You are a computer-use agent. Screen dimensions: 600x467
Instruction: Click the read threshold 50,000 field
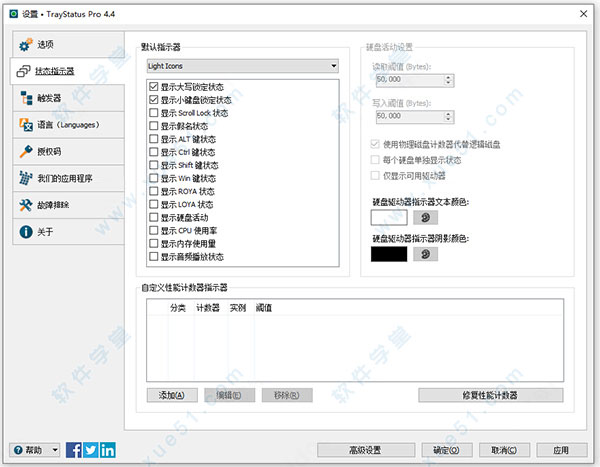point(410,80)
